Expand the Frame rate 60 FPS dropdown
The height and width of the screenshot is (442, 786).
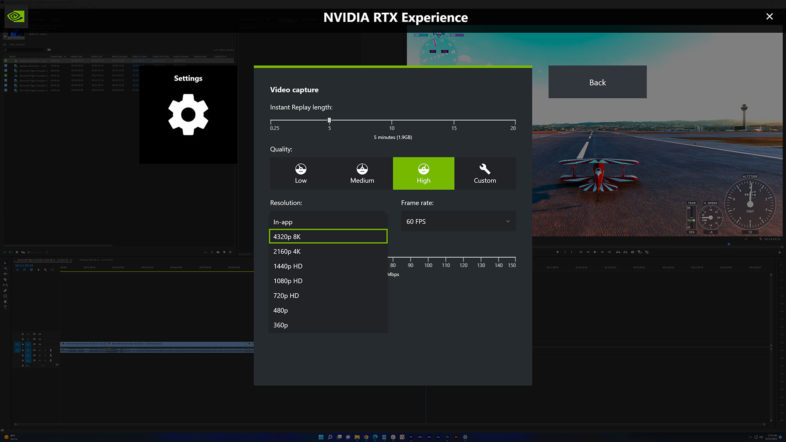(458, 221)
